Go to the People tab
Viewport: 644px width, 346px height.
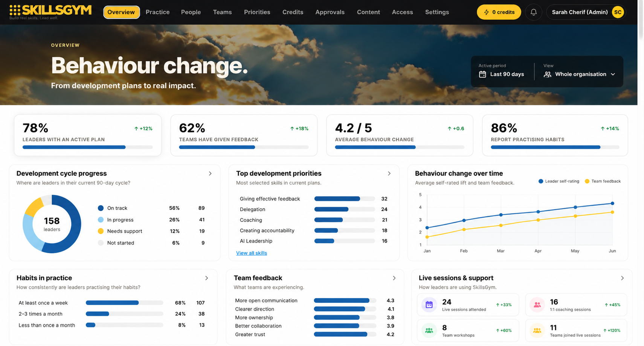coord(191,12)
